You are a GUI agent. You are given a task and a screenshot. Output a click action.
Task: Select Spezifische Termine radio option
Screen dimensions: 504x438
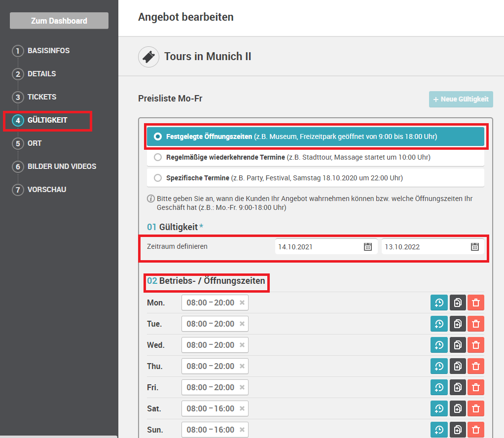(157, 177)
